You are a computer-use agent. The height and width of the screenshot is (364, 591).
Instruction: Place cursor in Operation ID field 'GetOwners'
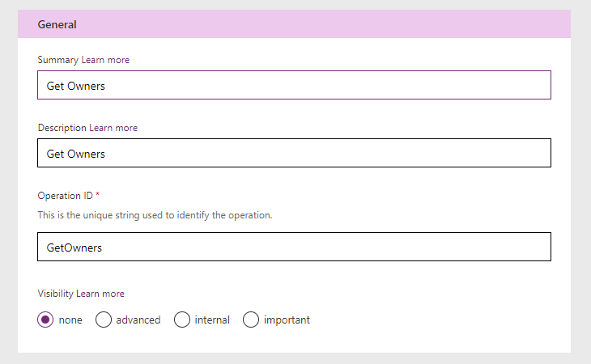tap(294, 247)
